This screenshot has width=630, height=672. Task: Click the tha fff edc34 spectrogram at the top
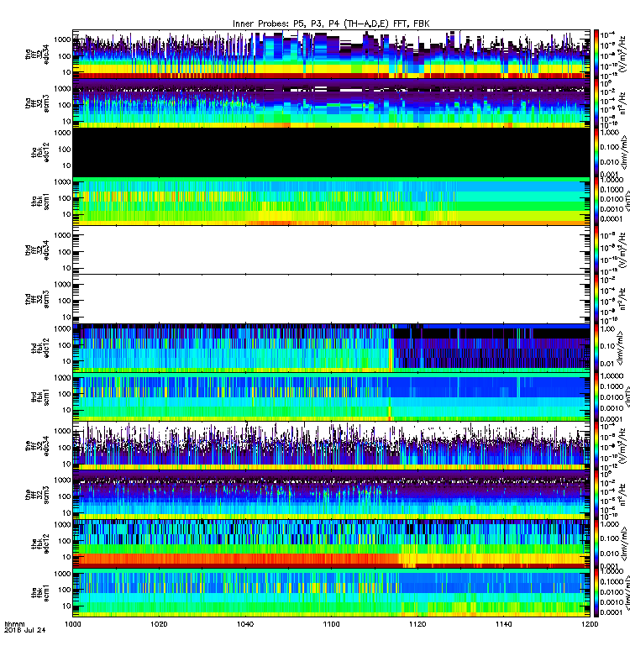pos(331,54)
